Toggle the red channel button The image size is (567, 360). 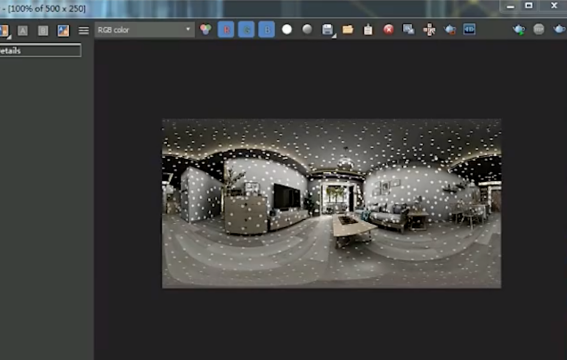click(226, 30)
